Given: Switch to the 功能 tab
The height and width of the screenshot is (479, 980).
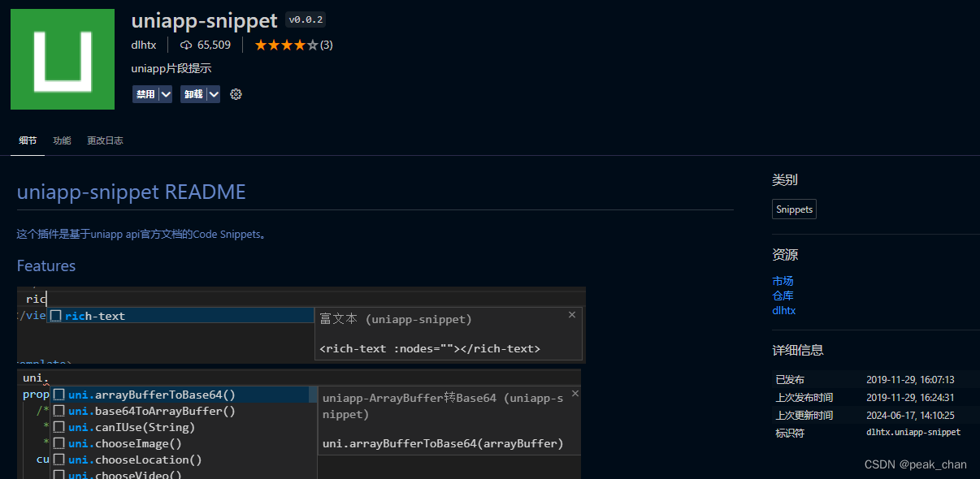Looking at the screenshot, I should pyautogui.click(x=62, y=140).
